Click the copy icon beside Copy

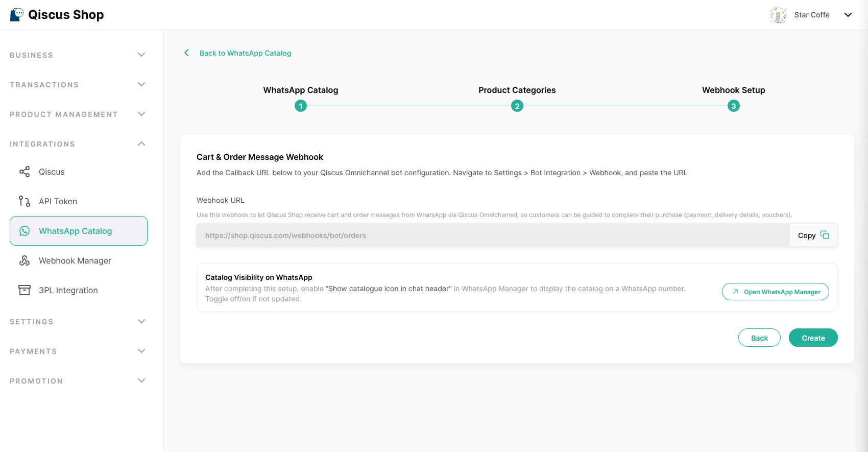(x=825, y=235)
